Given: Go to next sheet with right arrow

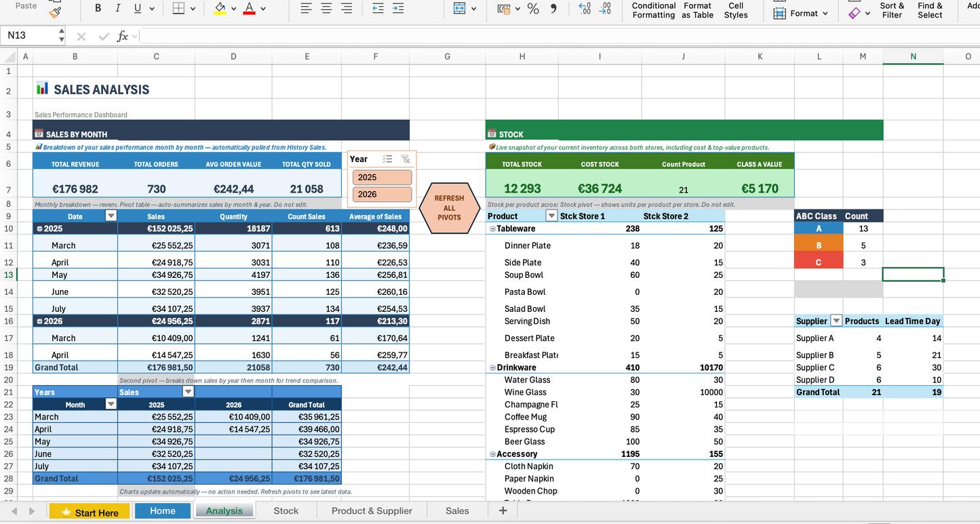Looking at the screenshot, I should (x=33, y=511).
